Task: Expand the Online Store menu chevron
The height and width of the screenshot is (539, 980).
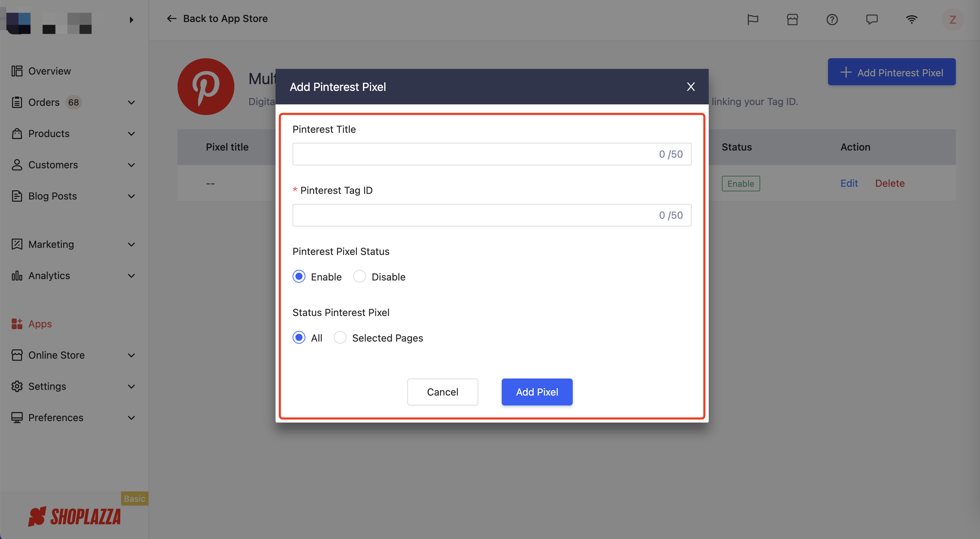Action: pos(131,355)
